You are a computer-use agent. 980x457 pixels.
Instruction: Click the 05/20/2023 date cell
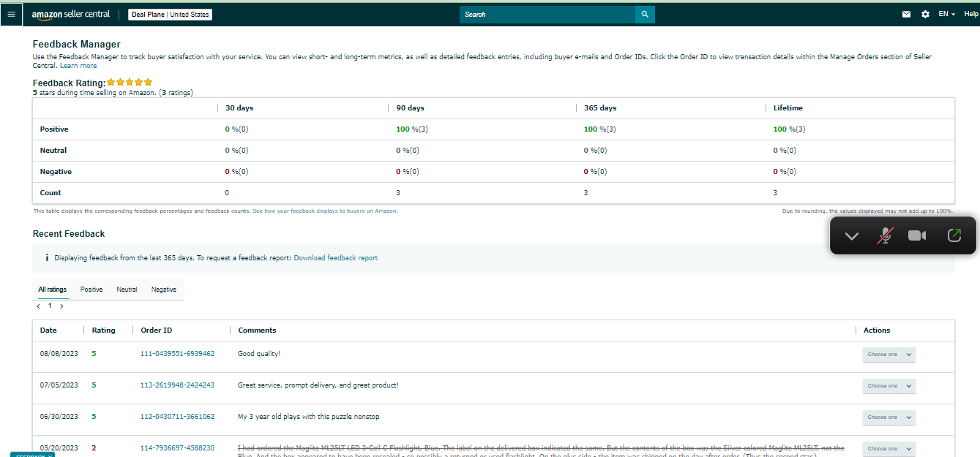(x=59, y=448)
